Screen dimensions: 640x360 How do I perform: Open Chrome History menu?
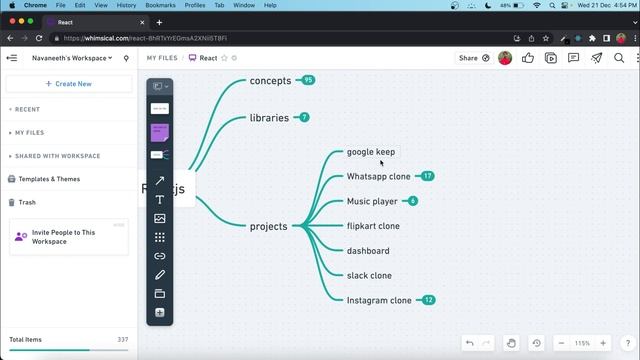tap(126, 5)
